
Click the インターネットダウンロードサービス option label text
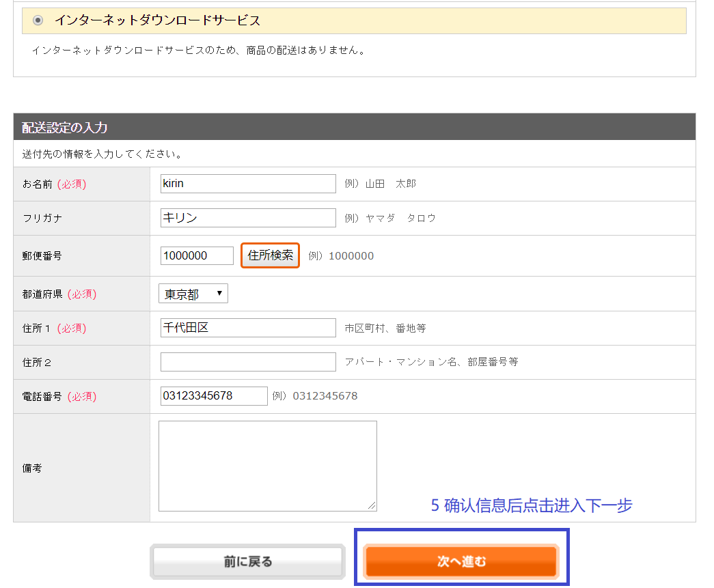click(x=157, y=20)
